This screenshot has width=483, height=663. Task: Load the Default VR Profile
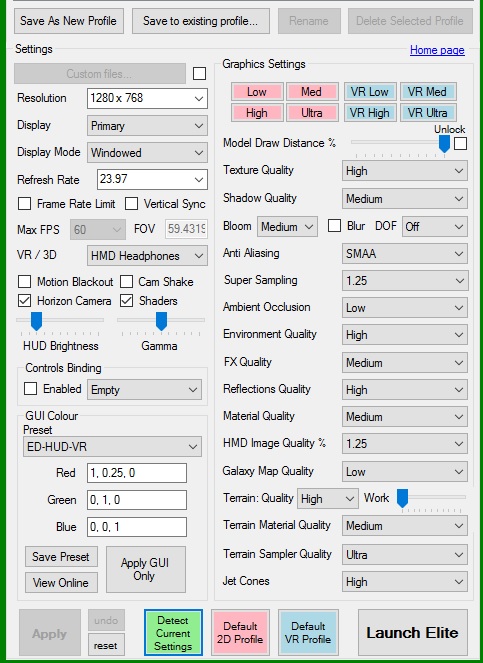pyautogui.click(x=308, y=633)
